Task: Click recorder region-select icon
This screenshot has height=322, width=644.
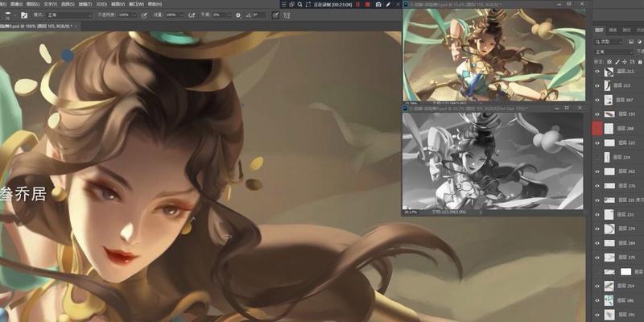Action: (308, 4)
